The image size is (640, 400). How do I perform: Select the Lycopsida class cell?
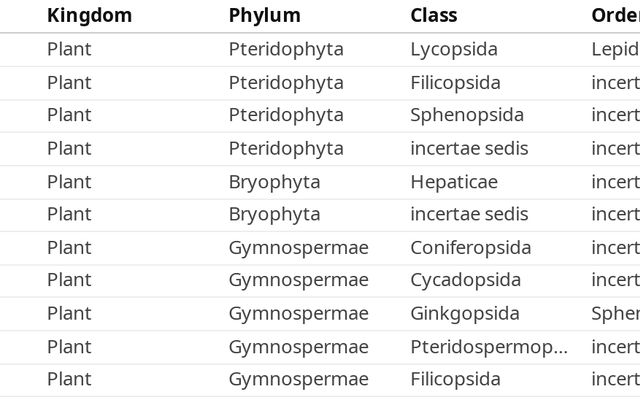point(453,49)
